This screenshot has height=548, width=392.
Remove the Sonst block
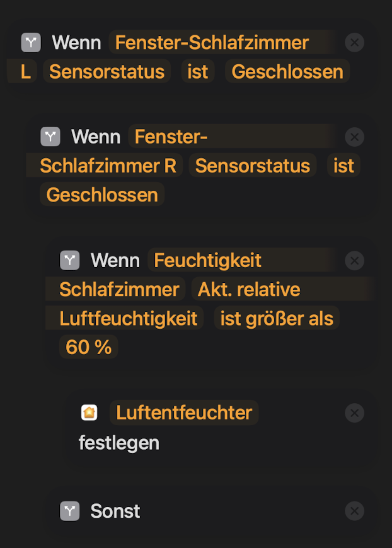coord(355,511)
